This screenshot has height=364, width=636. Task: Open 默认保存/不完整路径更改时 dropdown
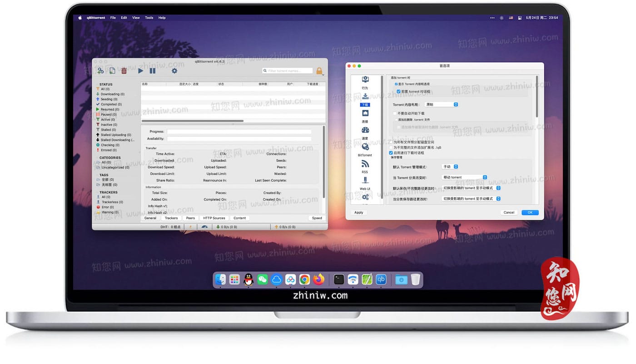pos(471,188)
